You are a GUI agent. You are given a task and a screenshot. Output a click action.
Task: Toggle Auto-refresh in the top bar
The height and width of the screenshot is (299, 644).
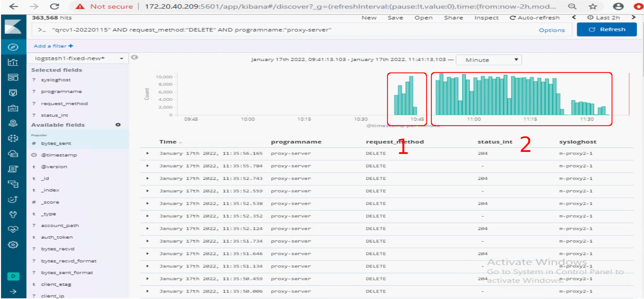(534, 18)
